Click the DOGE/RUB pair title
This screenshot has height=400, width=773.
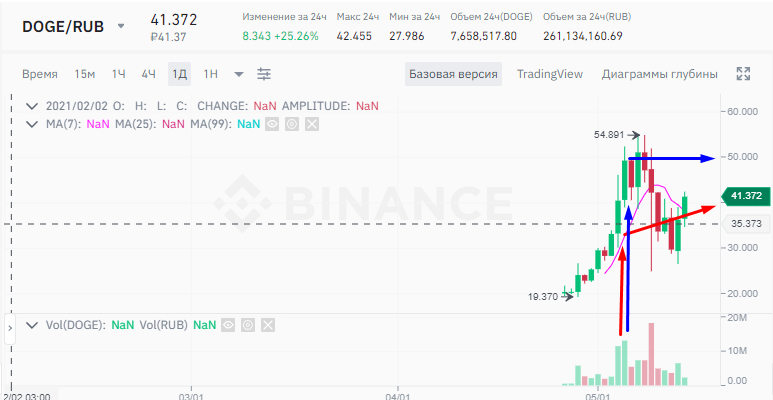(63, 27)
